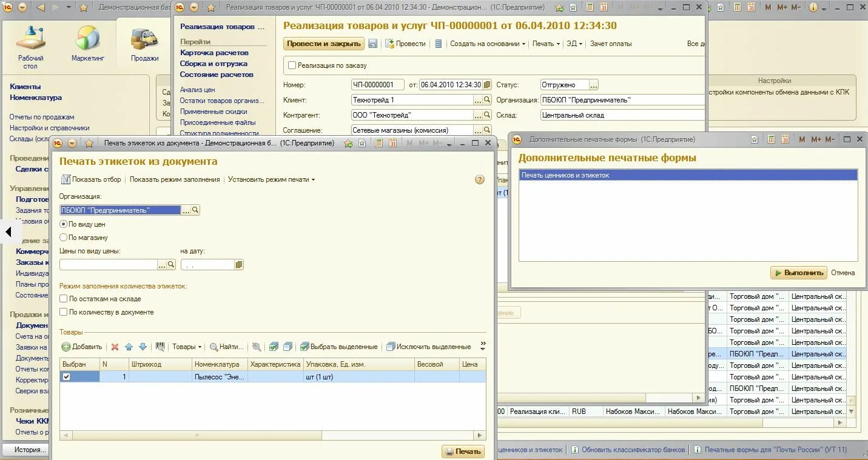
Task: Click save (floppy disk) icon in Реализация window
Action: [373, 44]
